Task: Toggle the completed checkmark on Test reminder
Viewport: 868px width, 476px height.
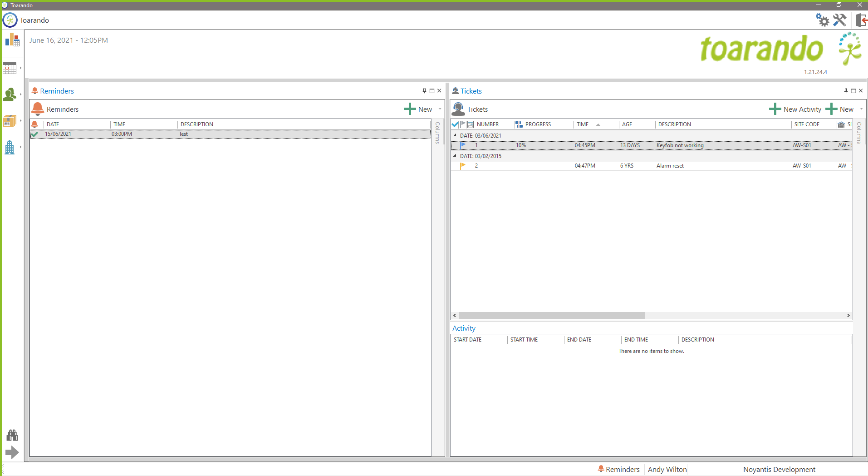Action: tap(34, 134)
